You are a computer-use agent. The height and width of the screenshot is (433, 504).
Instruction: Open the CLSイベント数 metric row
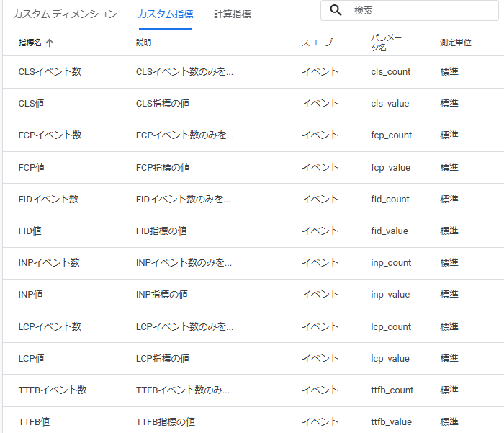[x=50, y=72]
